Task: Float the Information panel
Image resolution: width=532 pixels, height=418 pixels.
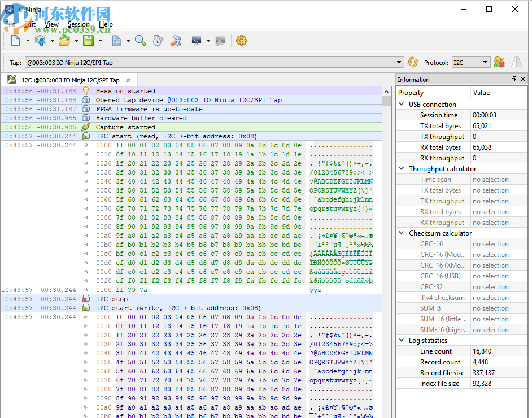Action: pos(514,80)
